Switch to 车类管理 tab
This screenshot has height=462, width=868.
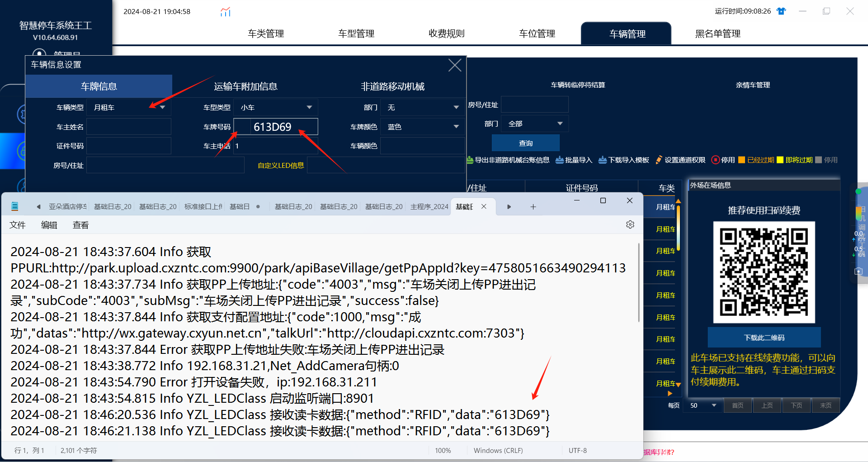point(266,33)
